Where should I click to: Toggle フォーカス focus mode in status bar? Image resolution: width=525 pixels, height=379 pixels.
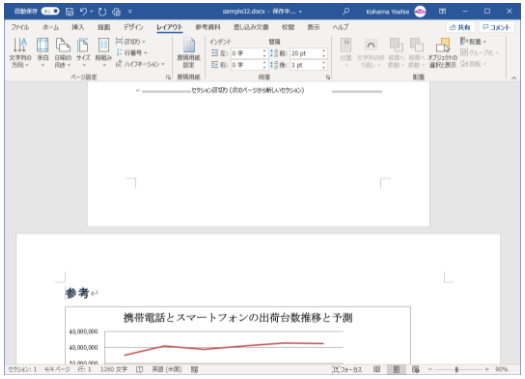pyautogui.click(x=347, y=369)
